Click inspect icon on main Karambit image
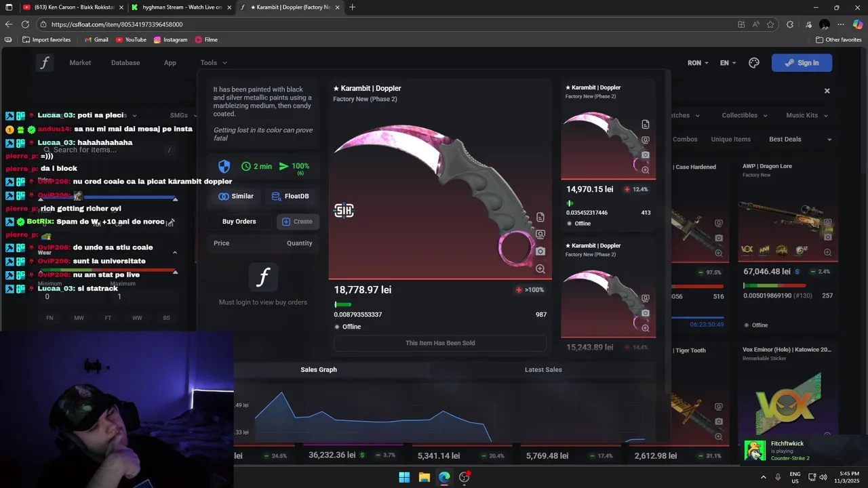Screen dimensions: 868x488 pyautogui.click(x=540, y=235)
